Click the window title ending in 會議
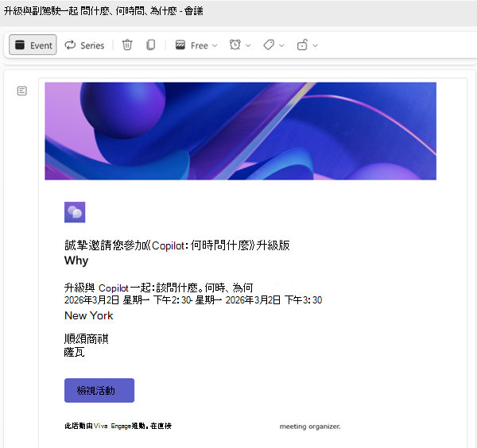The image size is (477, 448). coord(103,11)
